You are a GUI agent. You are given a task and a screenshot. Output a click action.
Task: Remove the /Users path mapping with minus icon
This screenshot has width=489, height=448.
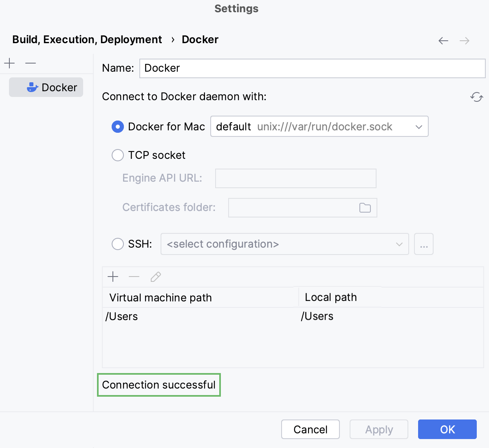pyautogui.click(x=134, y=277)
